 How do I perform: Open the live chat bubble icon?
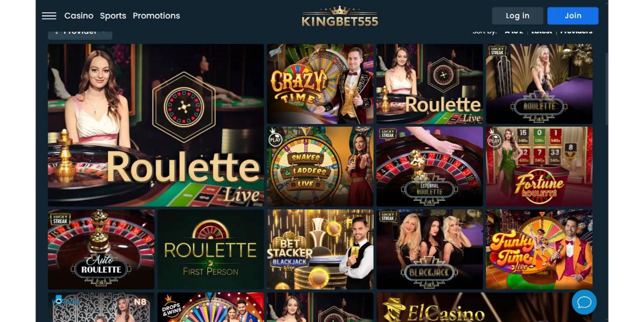tap(584, 302)
